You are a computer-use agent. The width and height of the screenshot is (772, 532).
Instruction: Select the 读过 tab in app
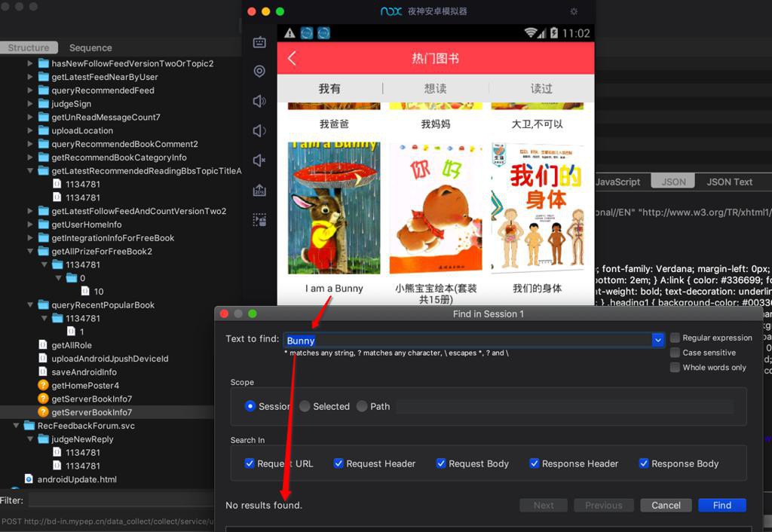pos(541,88)
